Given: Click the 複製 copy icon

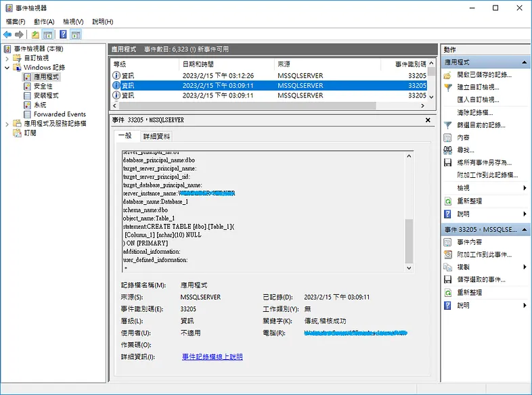Looking at the screenshot, I should [448, 267].
